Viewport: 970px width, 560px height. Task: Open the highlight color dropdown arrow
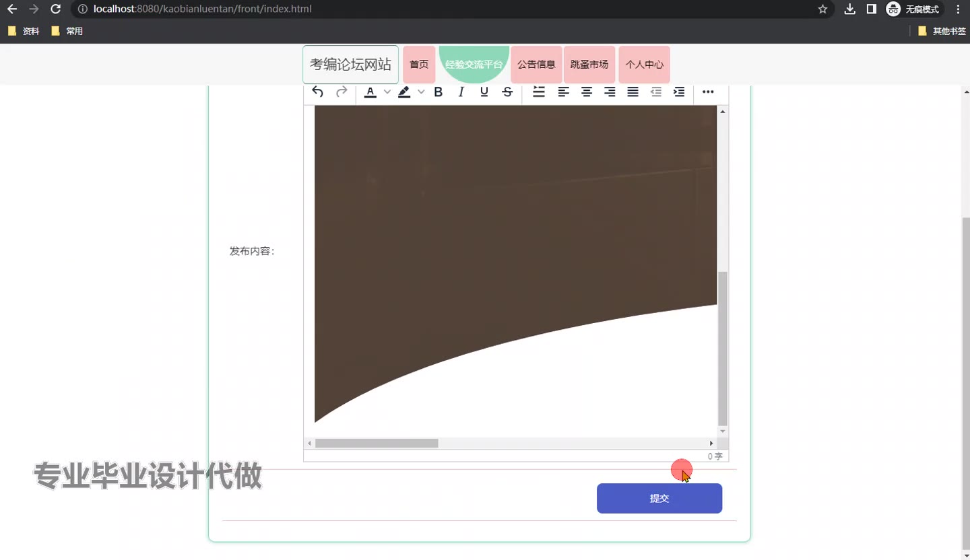421,92
